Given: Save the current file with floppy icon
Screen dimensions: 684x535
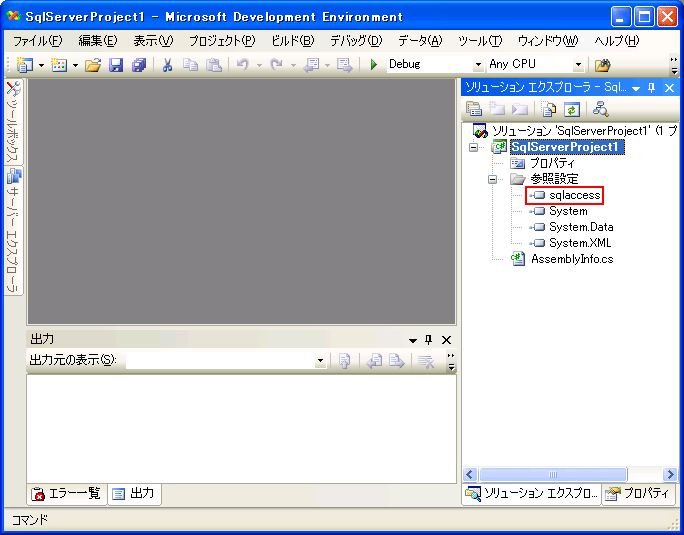Looking at the screenshot, I should [x=116, y=65].
